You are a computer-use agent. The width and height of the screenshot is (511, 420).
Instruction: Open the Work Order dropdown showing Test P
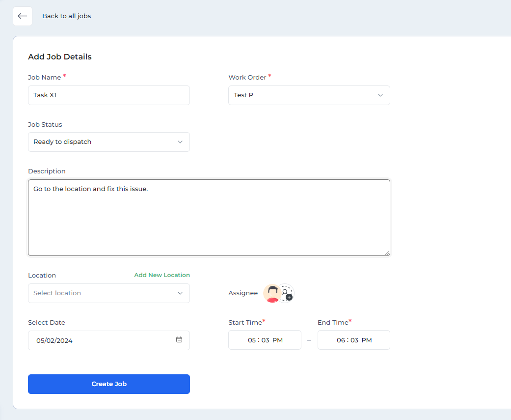click(x=309, y=95)
